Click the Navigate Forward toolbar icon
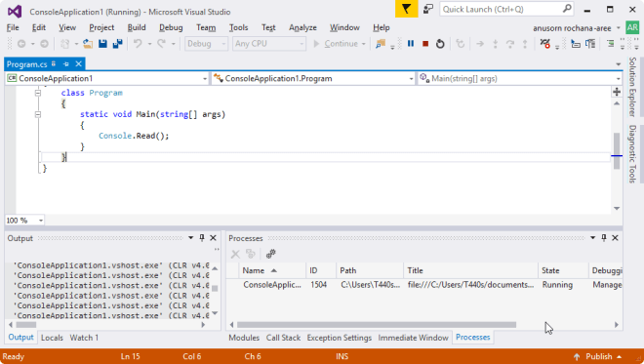 coord(44,44)
